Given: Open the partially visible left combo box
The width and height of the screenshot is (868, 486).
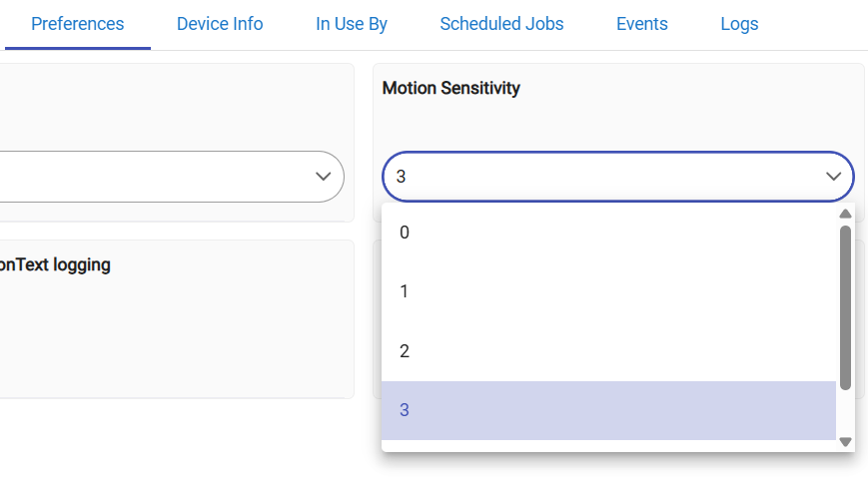Looking at the screenshot, I should [x=160, y=177].
